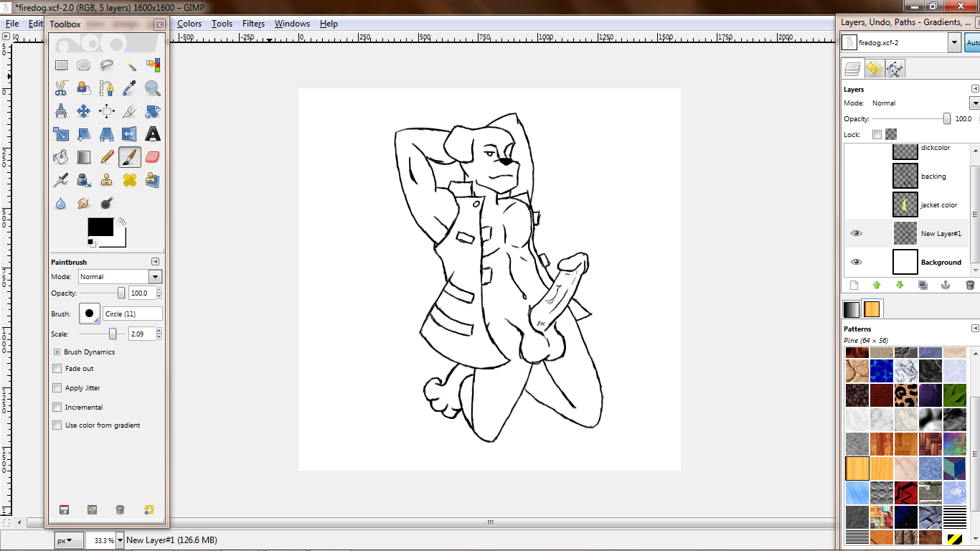Viewport: 980px width, 551px height.
Task: Expand the Brush Dynamics section
Action: 57,352
